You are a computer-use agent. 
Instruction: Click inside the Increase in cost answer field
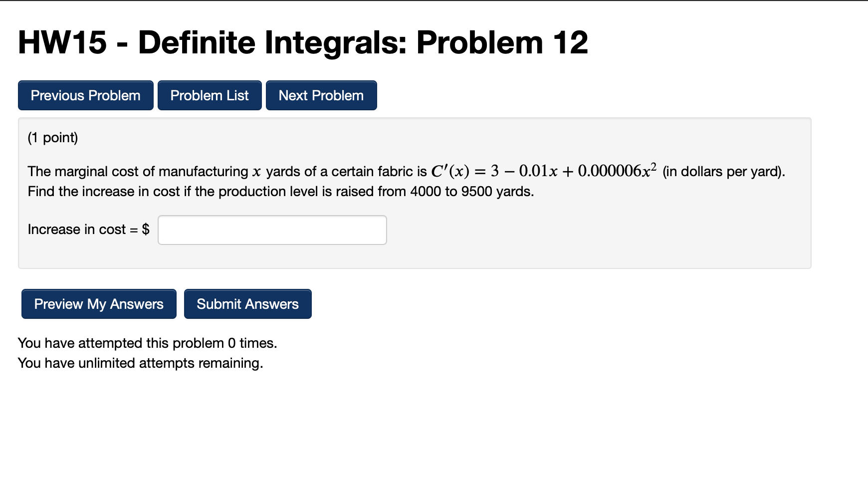[x=272, y=230]
